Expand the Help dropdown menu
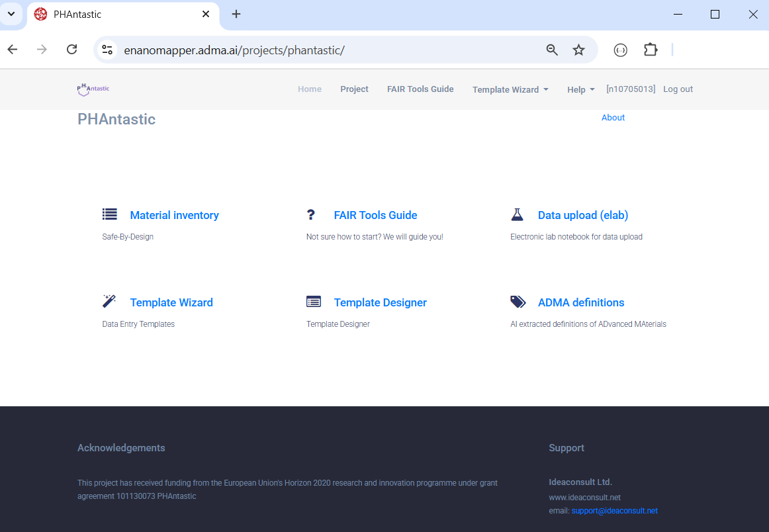The height and width of the screenshot is (532, 769). pos(580,89)
